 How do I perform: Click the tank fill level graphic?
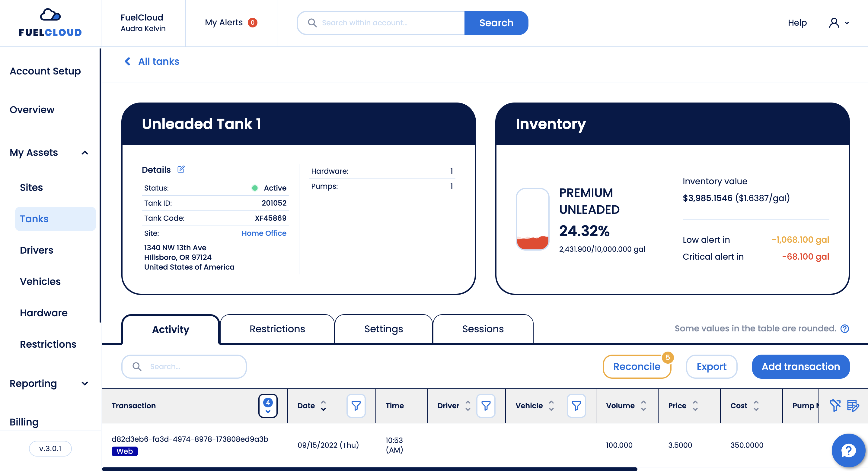pos(532,219)
